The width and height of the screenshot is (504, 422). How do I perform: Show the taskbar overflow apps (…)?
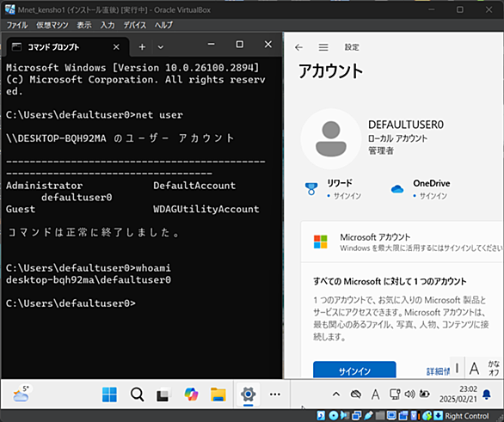tap(275, 394)
